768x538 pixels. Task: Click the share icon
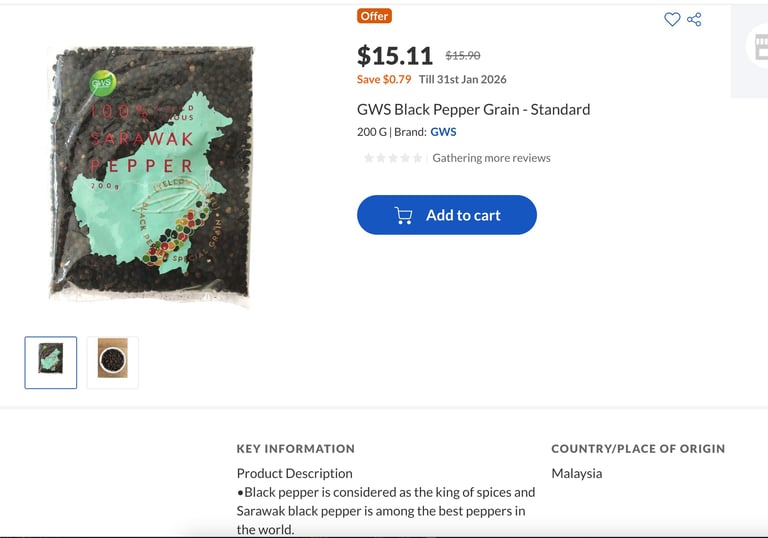point(694,20)
